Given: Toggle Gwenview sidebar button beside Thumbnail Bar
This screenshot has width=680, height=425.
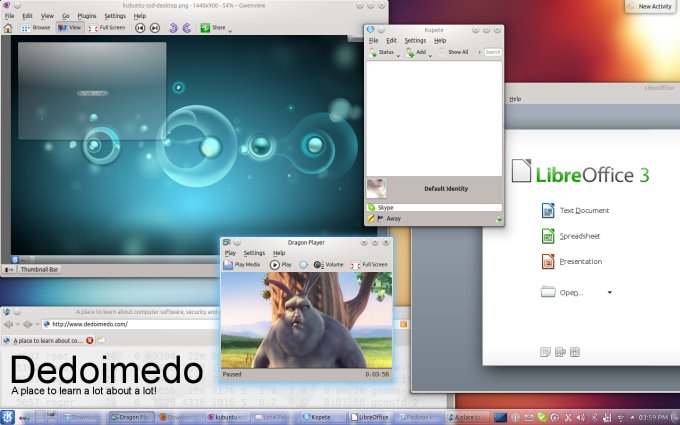Looking at the screenshot, I should (8, 269).
